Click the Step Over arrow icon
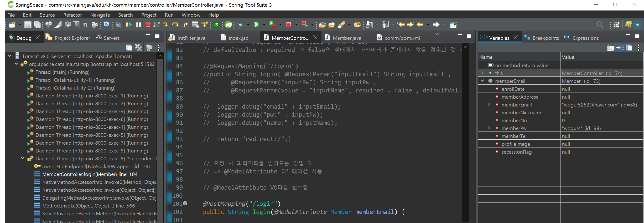 175,25
